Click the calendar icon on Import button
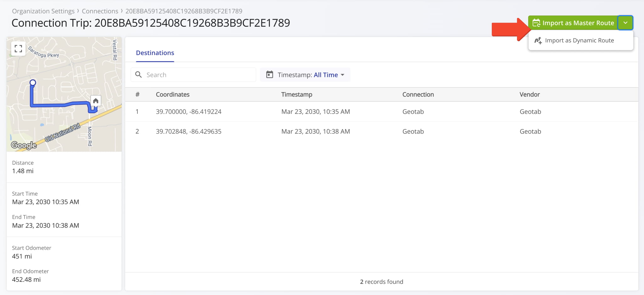Image resolution: width=644 pixels, height=295 pixels. [536, 23]
